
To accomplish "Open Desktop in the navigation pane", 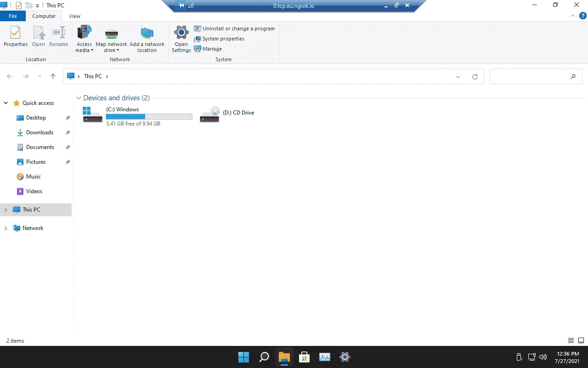I will click(x=36, y=118).
